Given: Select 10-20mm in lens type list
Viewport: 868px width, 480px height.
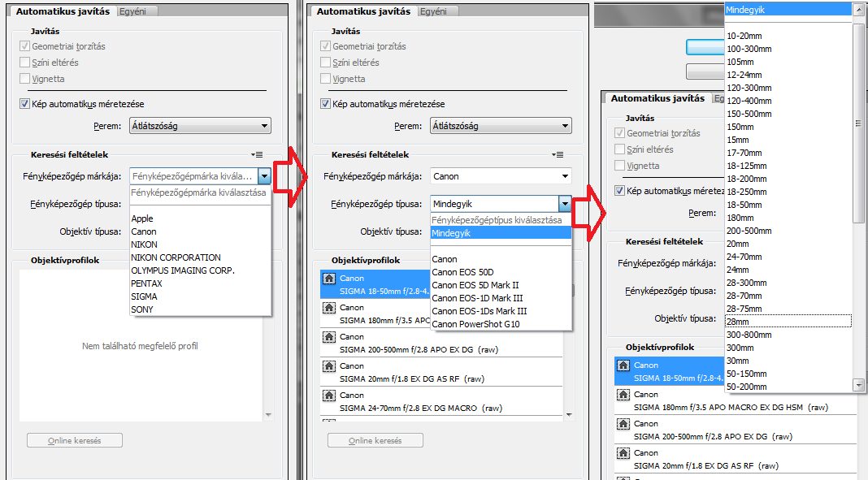Looking at the screenshot, I should click(788, 36).
